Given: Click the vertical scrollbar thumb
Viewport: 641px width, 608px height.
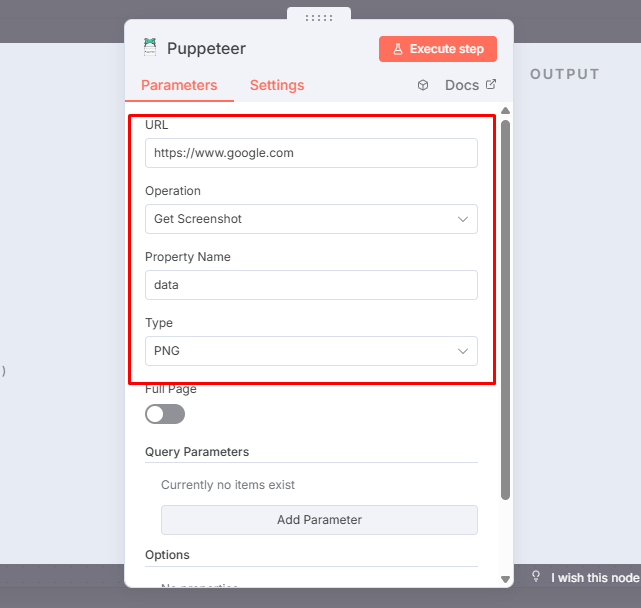Looking at the screenshot, I should click(x=505, y=300).
